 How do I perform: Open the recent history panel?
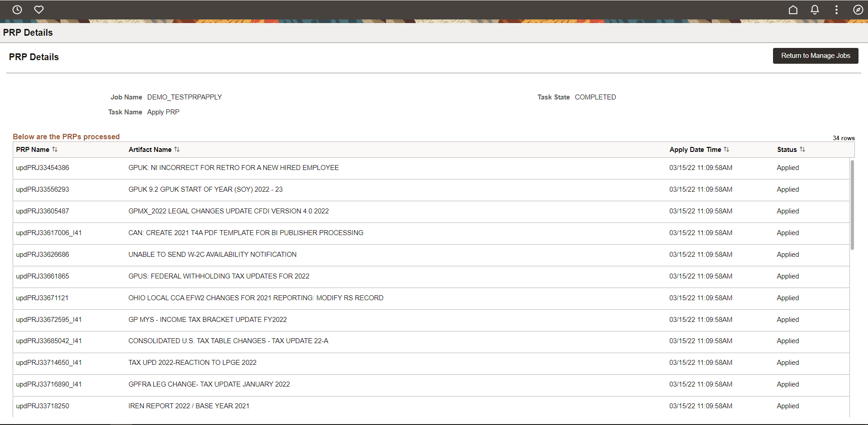click(x=17, y=9)
